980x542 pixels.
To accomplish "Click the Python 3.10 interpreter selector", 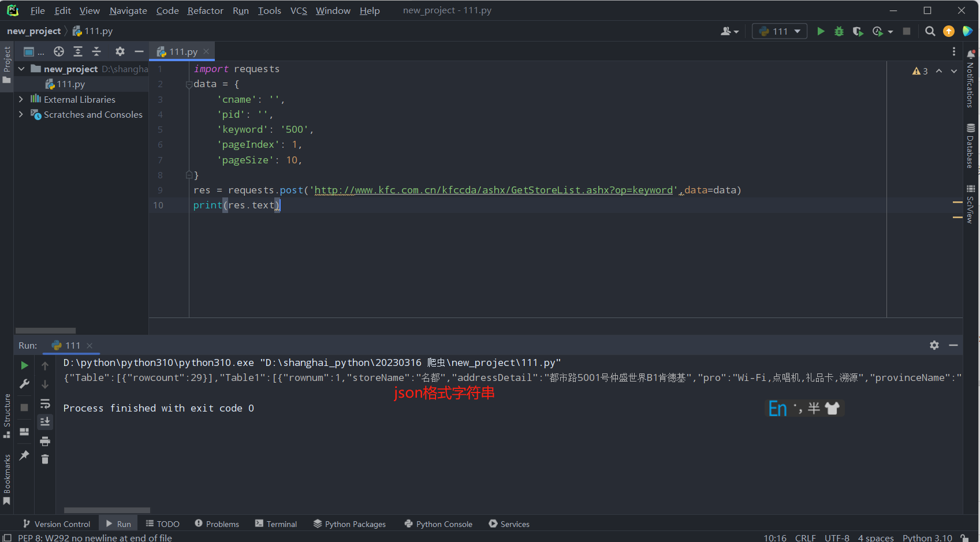I will click(x=927, y=537).
